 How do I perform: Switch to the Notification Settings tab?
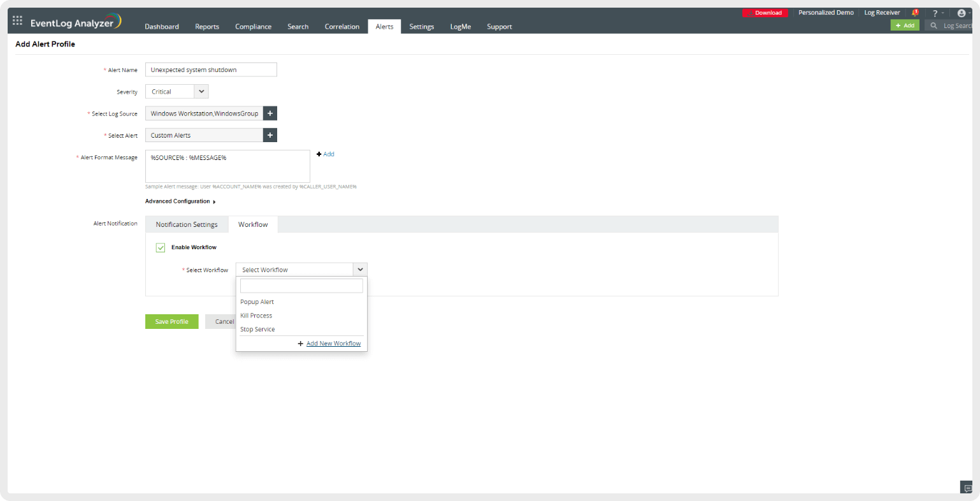(x=187, y=224)
